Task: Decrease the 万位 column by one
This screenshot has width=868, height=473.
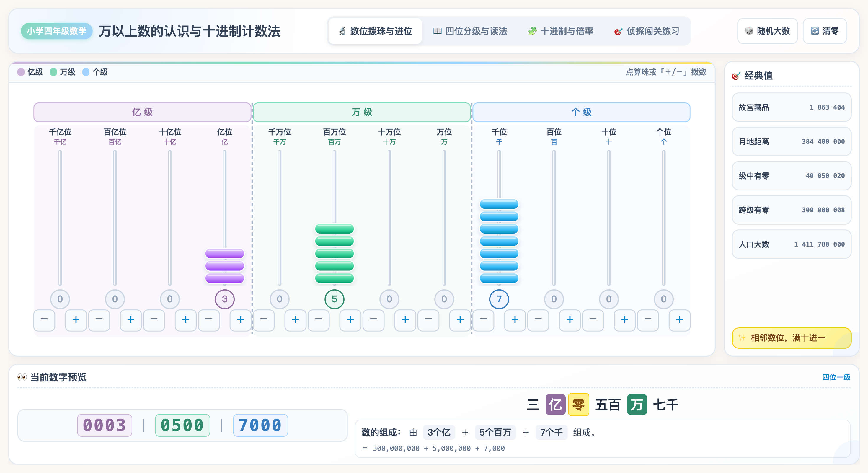Action: pyautogui.click(x=429, y=320)
